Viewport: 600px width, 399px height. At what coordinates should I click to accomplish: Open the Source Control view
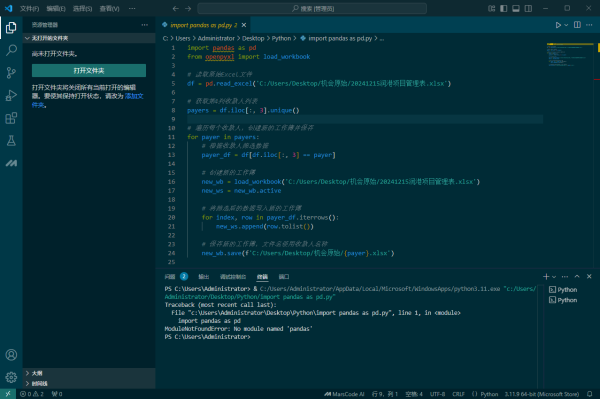click(11, 73)
